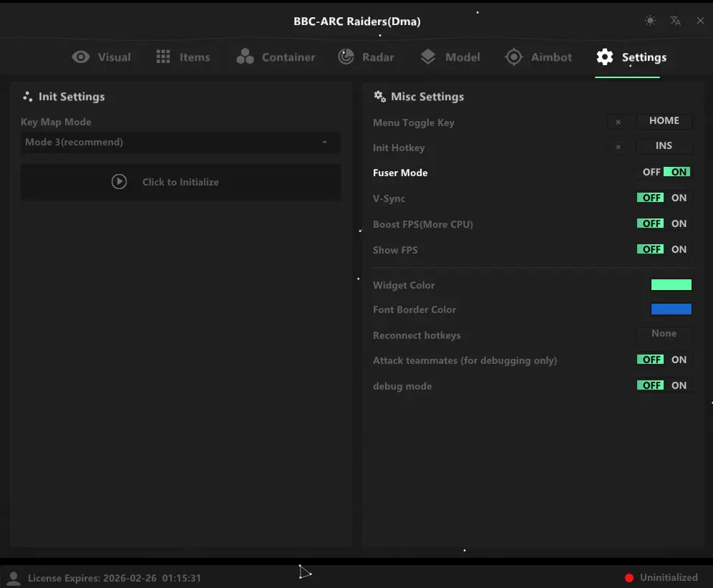Image resolution: width=713 pixels, height=588 pixels.
Task: Enable debug mode
Action: click(x=679, y=385)
